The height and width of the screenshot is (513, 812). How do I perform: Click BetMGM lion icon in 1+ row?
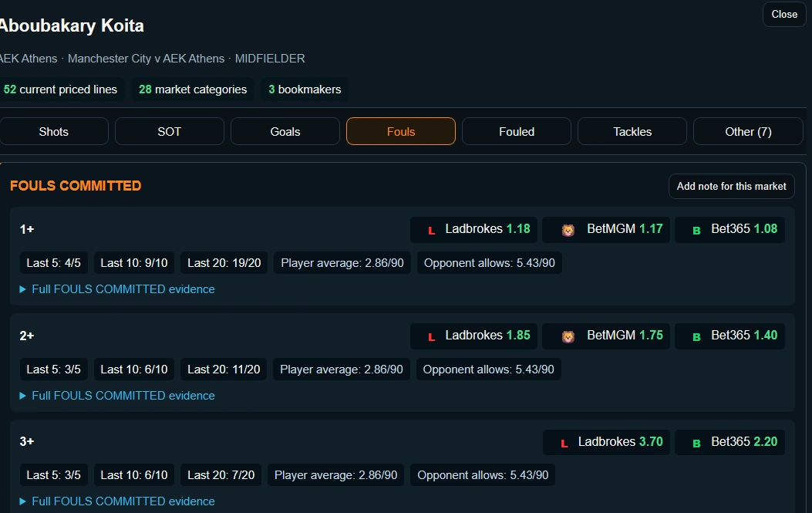click(x=568, y=230)
